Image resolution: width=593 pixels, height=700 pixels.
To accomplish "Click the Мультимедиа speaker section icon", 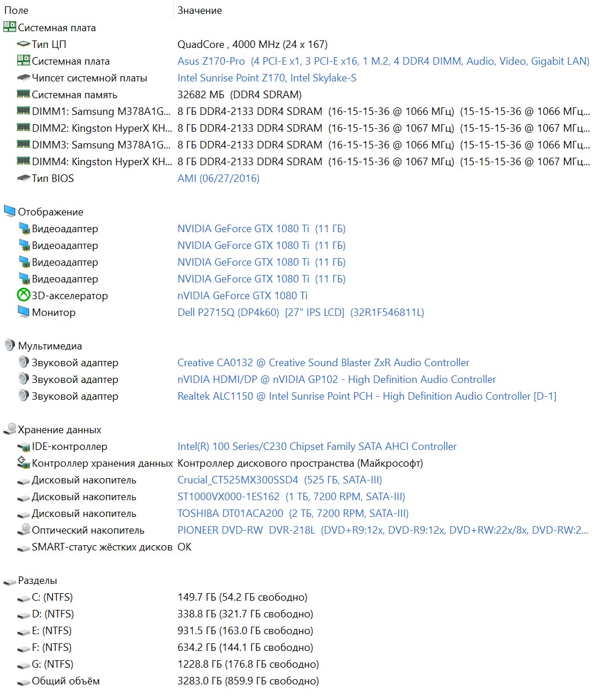I will tap(10, 345).
